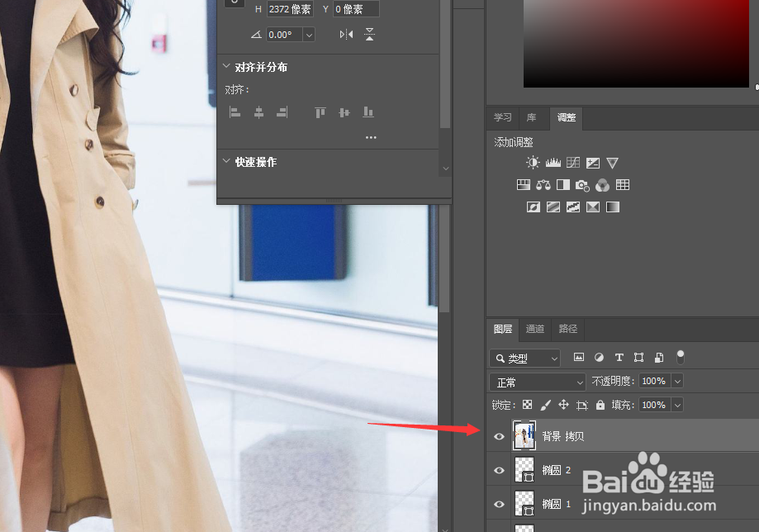759x532 pixels.
Task: Hide the 背景 拷贝 layer
Action: pos(499,436)
